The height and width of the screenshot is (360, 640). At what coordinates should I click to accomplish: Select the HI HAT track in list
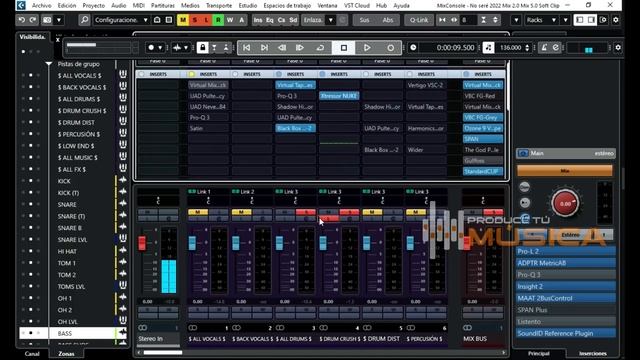[67, 251]
